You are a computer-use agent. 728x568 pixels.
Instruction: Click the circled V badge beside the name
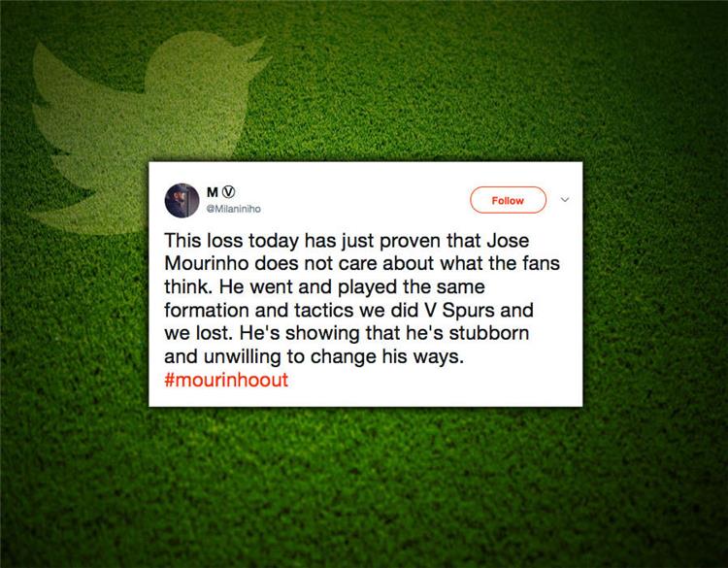coord(229,192)
